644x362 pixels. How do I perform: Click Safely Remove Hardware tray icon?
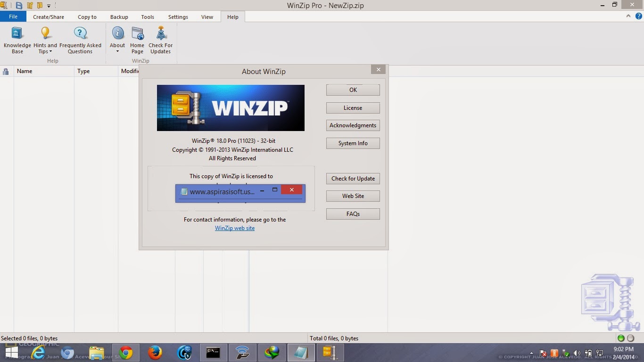pyautogui.click(x=565, y=353)
